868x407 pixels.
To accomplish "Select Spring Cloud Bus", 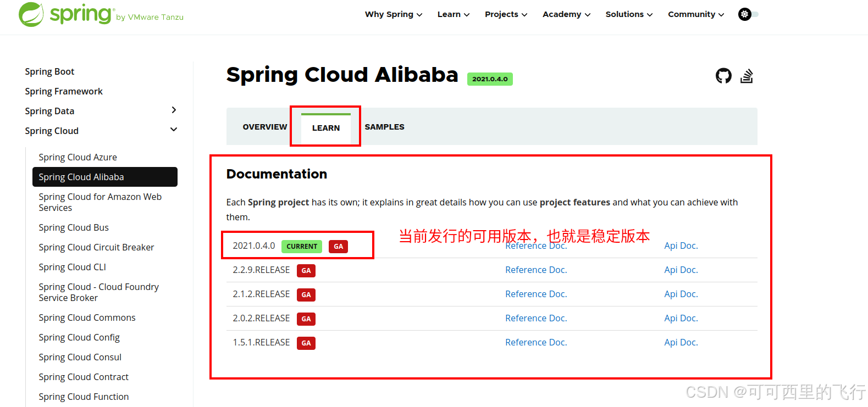I will [x=74, y=227].
